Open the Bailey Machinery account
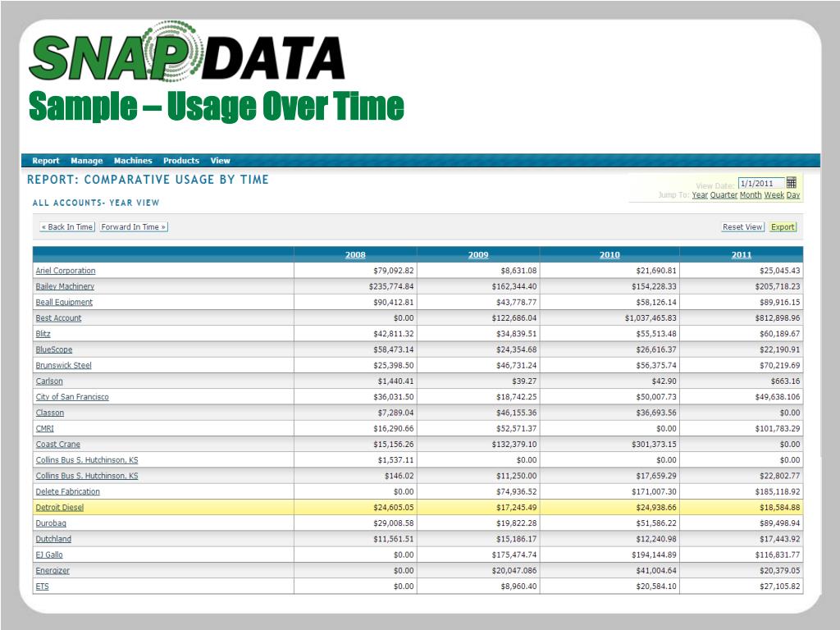Screen dimensions: 840x630 tap(65, 286)
